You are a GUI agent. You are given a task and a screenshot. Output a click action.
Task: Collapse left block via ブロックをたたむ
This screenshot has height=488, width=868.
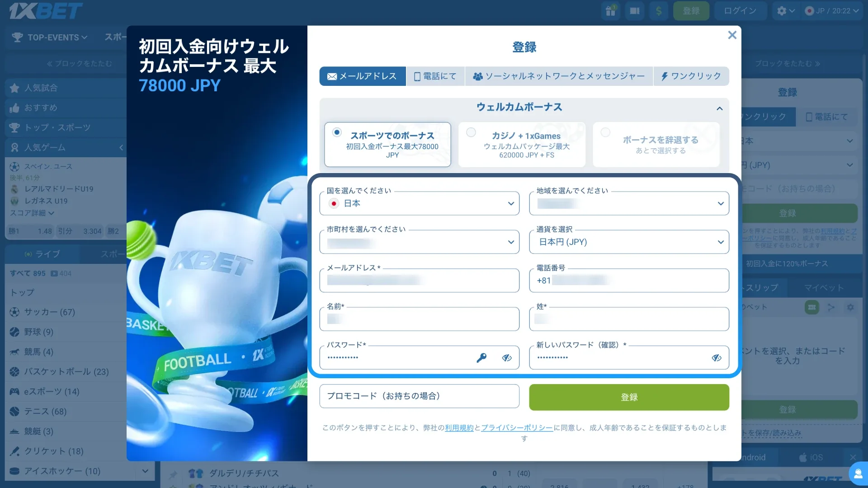(79, 64)
